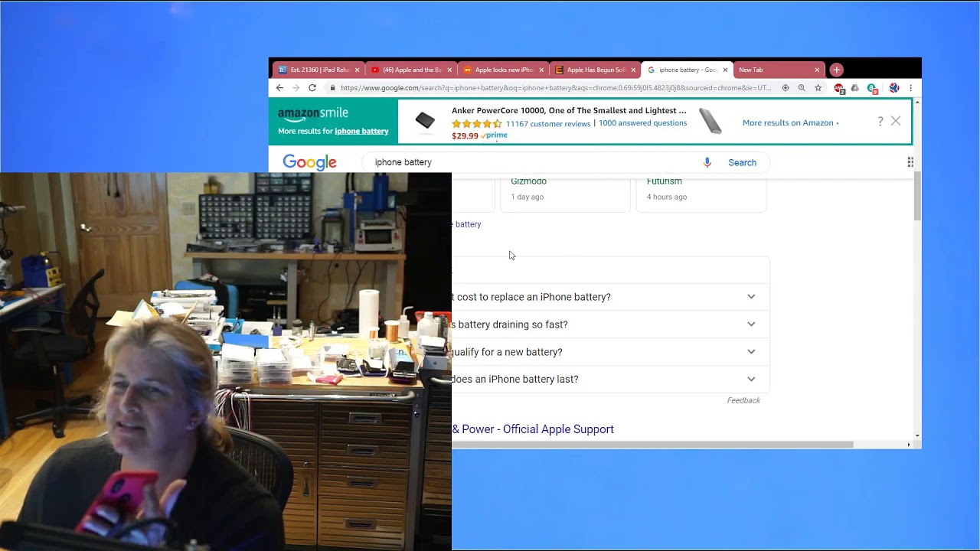Click More results on Amazon link
980x551 pixels.
(x=790, y=122)
